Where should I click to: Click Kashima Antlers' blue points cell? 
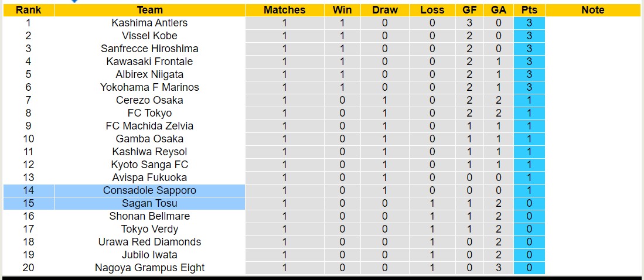[529, 23]
